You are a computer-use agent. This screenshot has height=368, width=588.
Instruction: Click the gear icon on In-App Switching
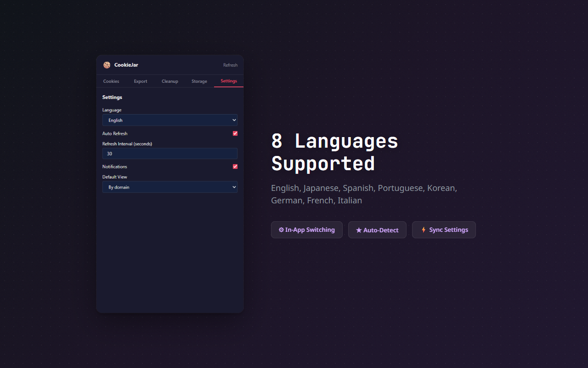click(x=282, y=230)
